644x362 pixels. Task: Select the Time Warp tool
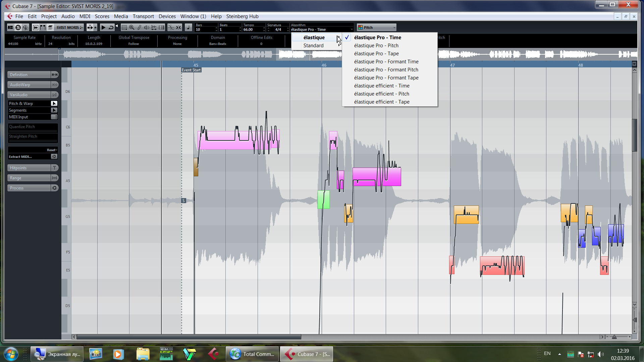162,27
